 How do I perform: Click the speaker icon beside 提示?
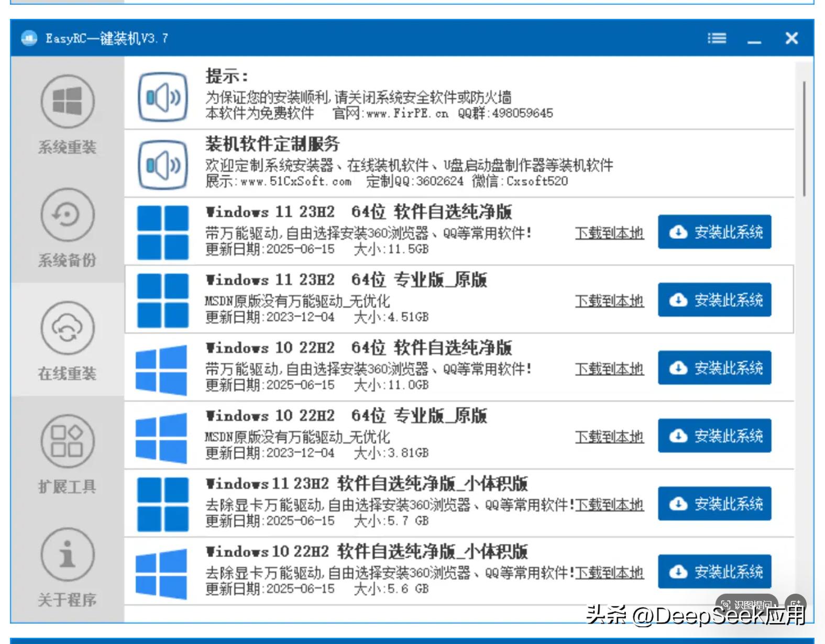point(163,97)
